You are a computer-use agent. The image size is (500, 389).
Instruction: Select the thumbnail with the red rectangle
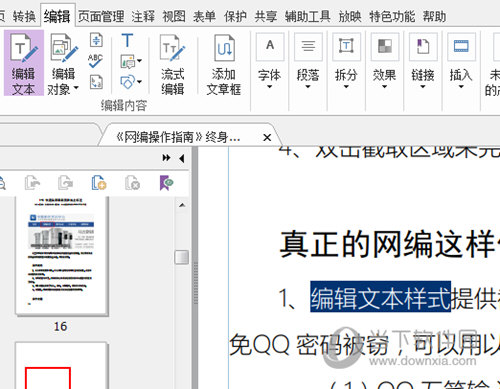tap(62, 366)
